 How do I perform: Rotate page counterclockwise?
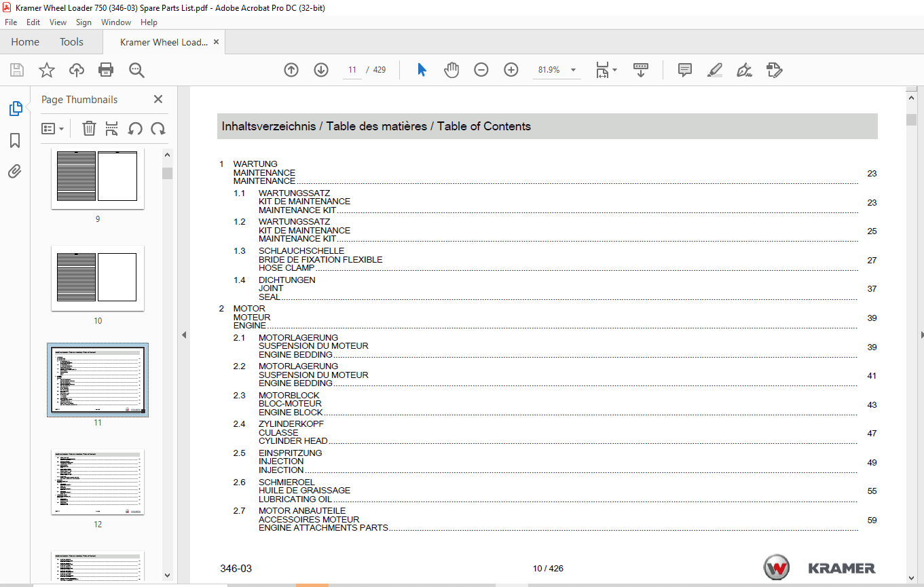coord(135,128)
